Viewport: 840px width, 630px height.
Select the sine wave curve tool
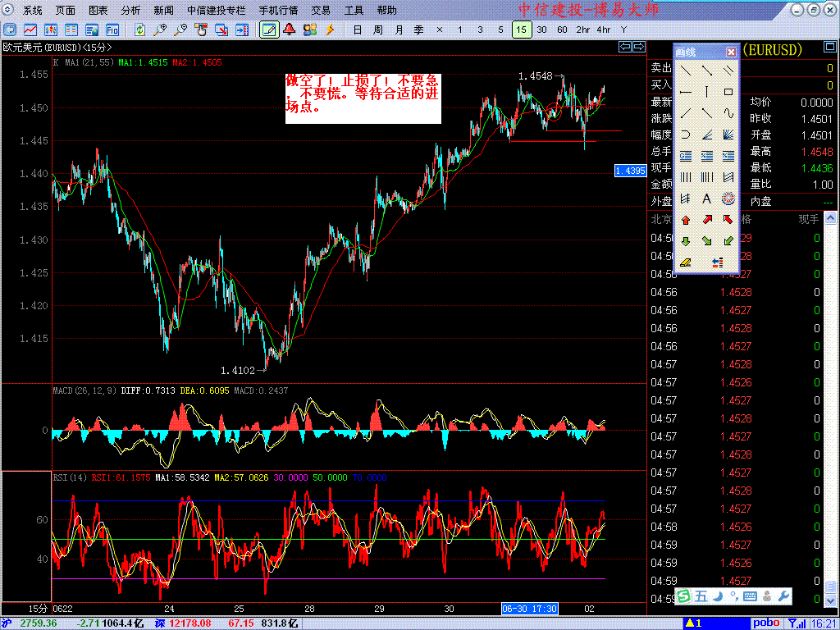pos(728,113)
